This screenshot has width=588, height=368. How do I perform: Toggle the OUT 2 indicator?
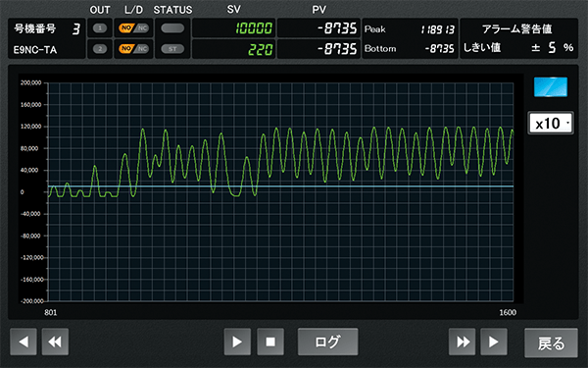100,49
